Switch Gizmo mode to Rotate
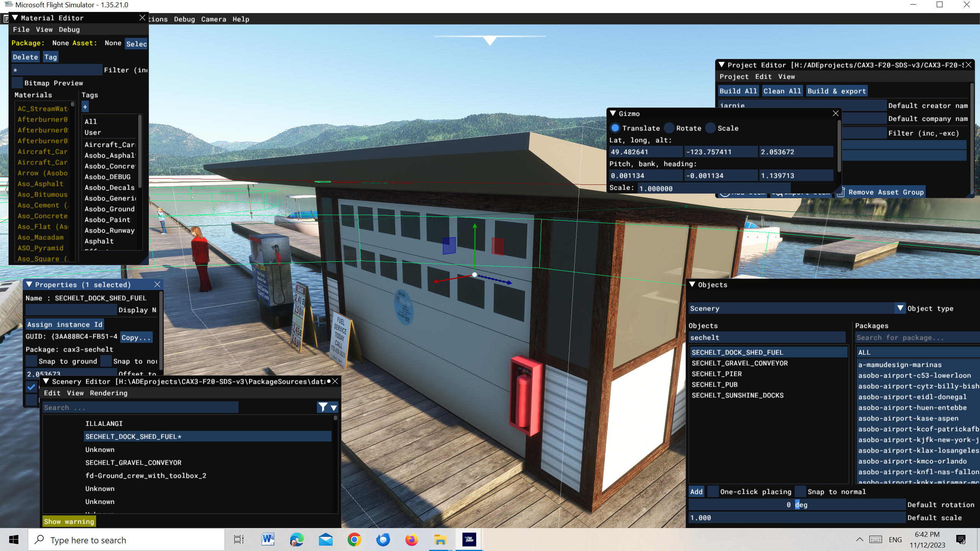The image size is (980, 551). coord(669,128)
